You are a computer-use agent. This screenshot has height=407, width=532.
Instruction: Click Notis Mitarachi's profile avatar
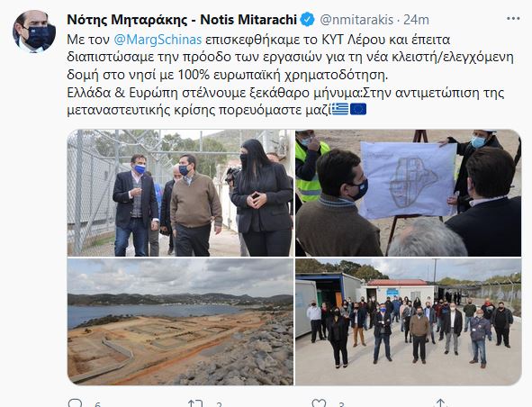coord(33,32)
